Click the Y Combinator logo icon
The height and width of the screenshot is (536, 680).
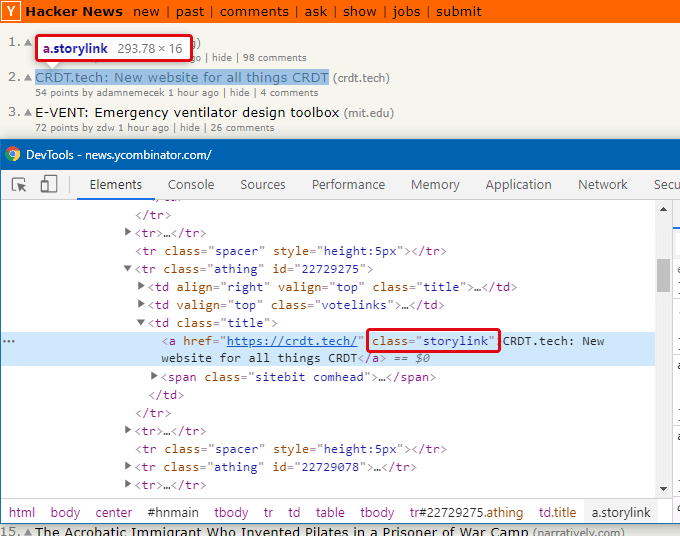coord(10,11)
